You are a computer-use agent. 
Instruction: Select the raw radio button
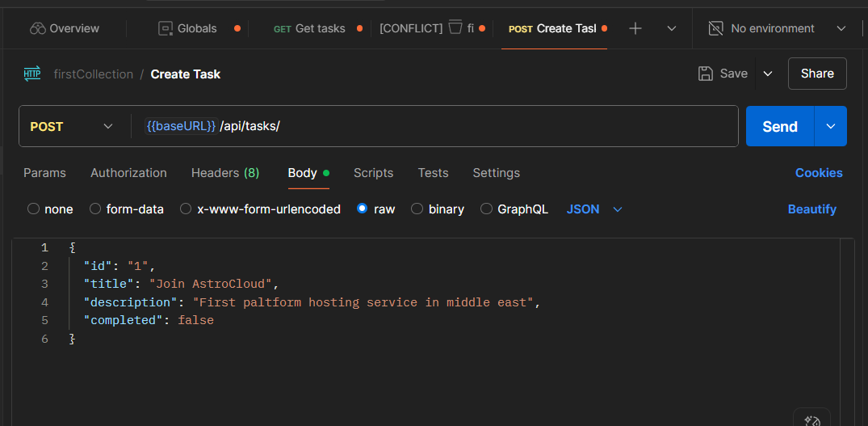tap(362, 209)
